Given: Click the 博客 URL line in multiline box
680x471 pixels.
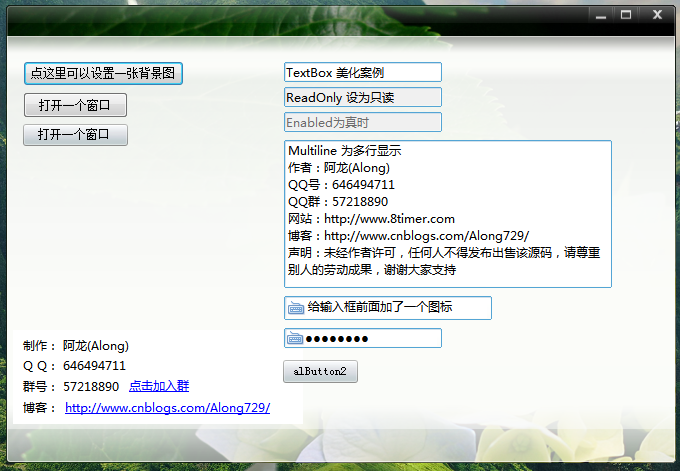Looking at the screenshot, I should coord(409,236).
